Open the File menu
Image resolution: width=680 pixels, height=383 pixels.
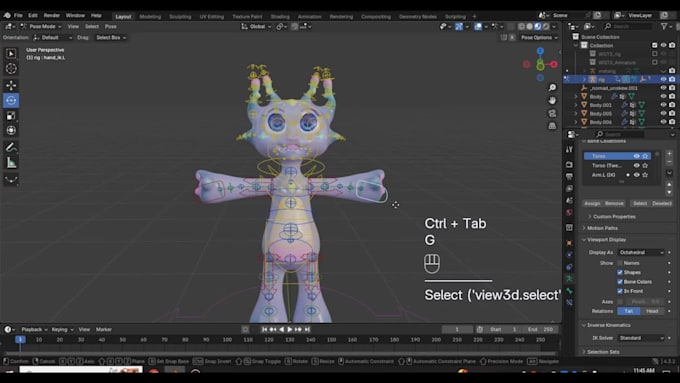point(18,16)
